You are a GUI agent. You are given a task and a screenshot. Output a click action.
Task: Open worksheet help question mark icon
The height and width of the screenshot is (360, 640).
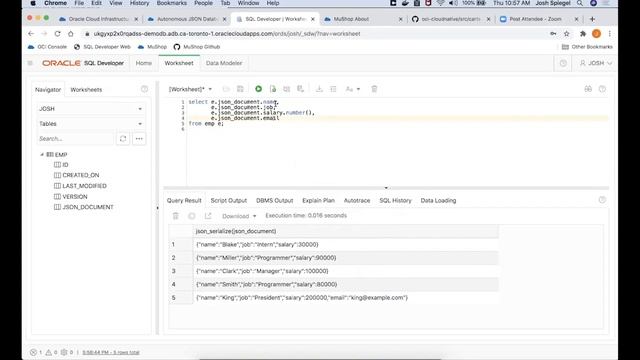602,89
